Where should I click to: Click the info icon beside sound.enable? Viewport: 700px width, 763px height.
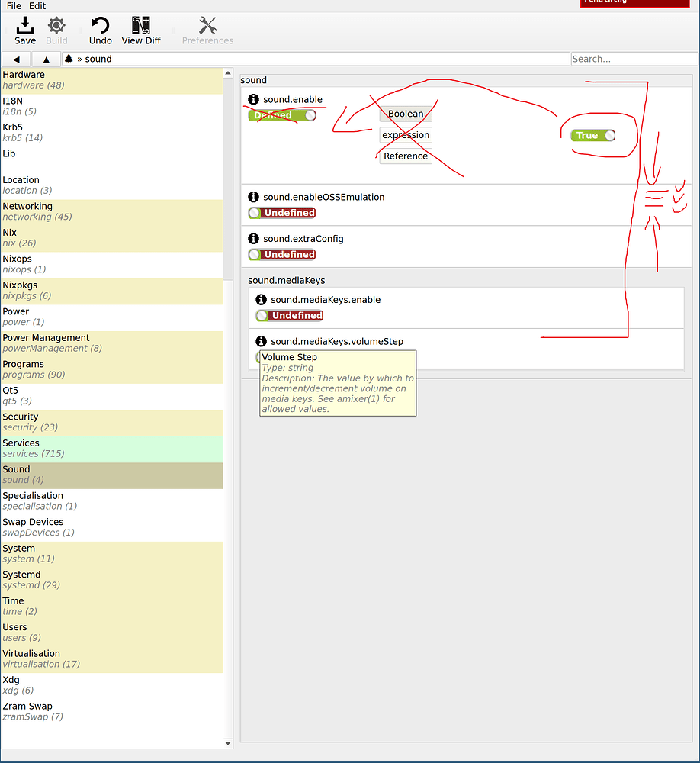[x=253, y=99]
